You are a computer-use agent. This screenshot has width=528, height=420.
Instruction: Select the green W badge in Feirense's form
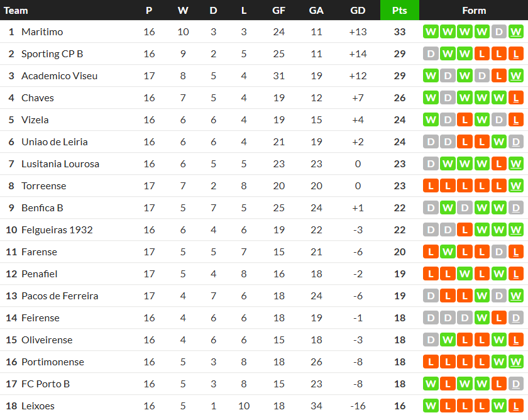[x=481, y=318]
